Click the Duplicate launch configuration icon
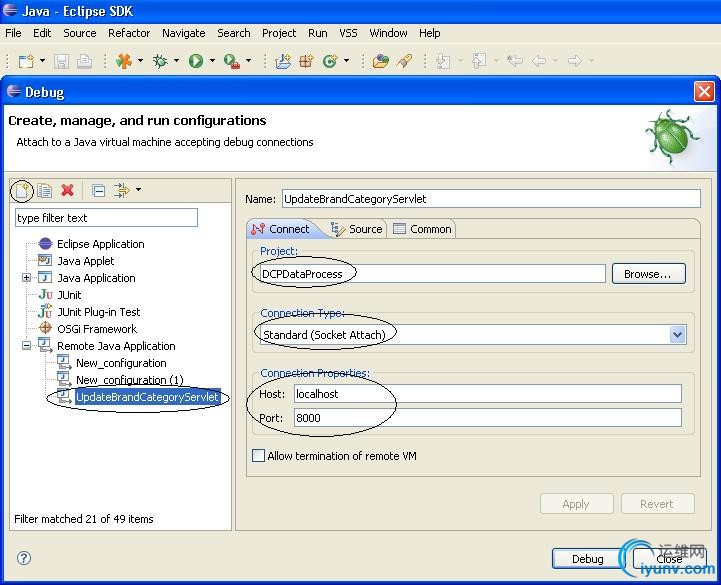This screenshot has height=585, width=721. point(45,190)
